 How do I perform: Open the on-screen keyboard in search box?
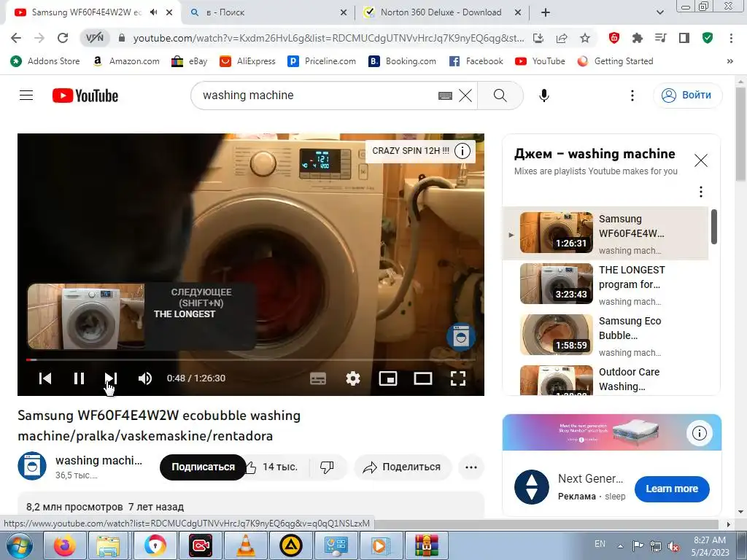(445, 96)
